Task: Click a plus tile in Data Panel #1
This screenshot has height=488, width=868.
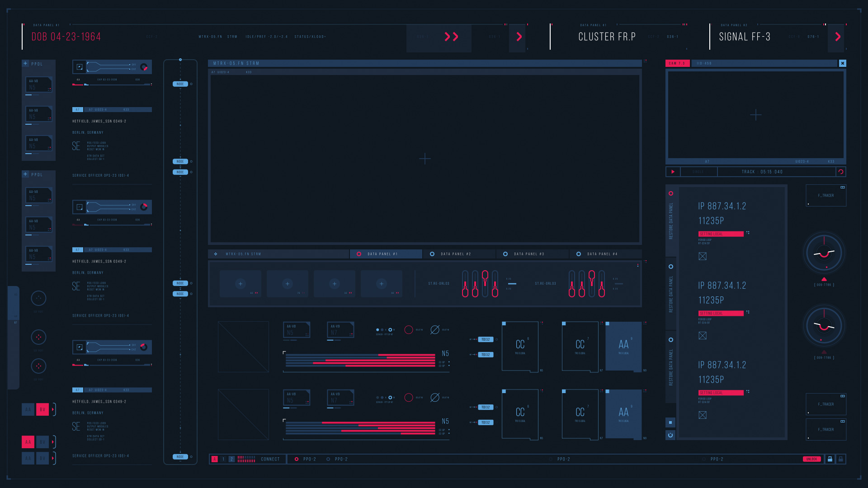Action: 240,284
